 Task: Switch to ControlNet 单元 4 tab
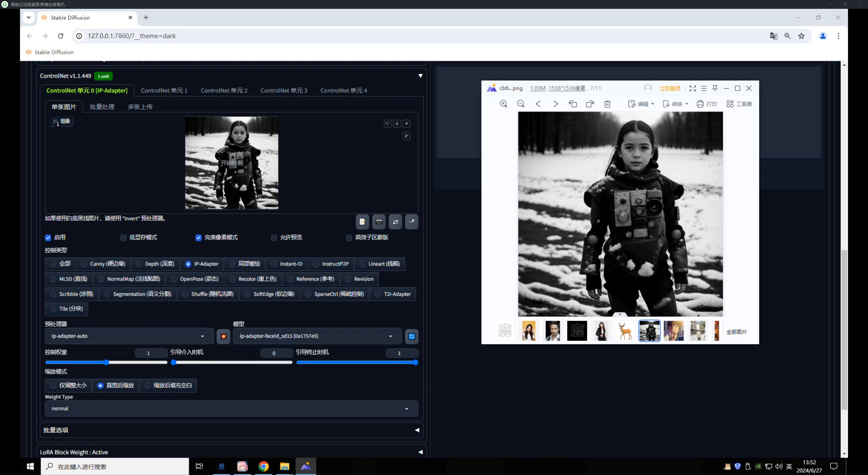tap(344, 91)
